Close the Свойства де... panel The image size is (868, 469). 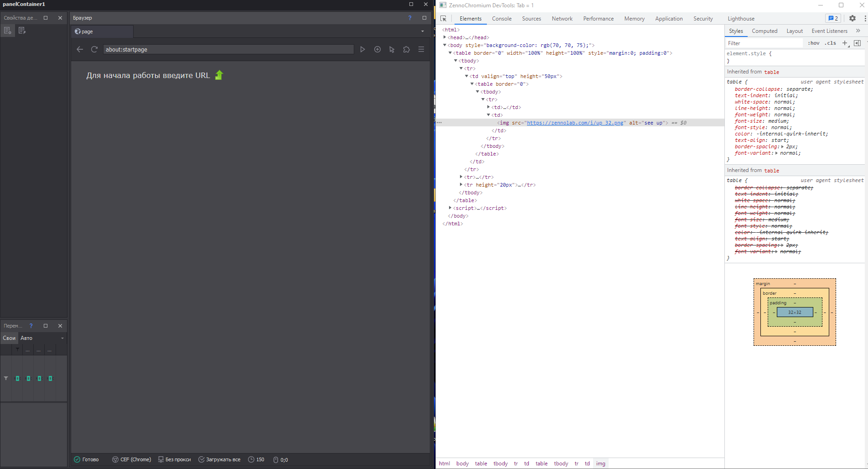(60, 18)
